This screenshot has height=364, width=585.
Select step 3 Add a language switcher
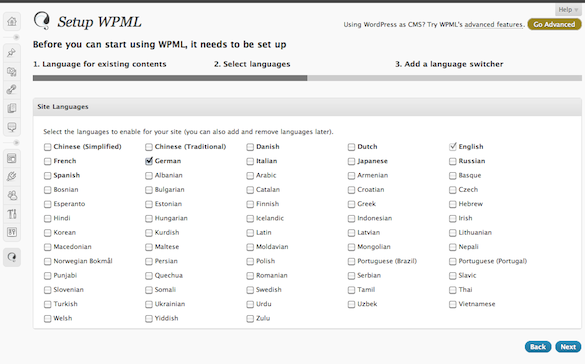449,64
